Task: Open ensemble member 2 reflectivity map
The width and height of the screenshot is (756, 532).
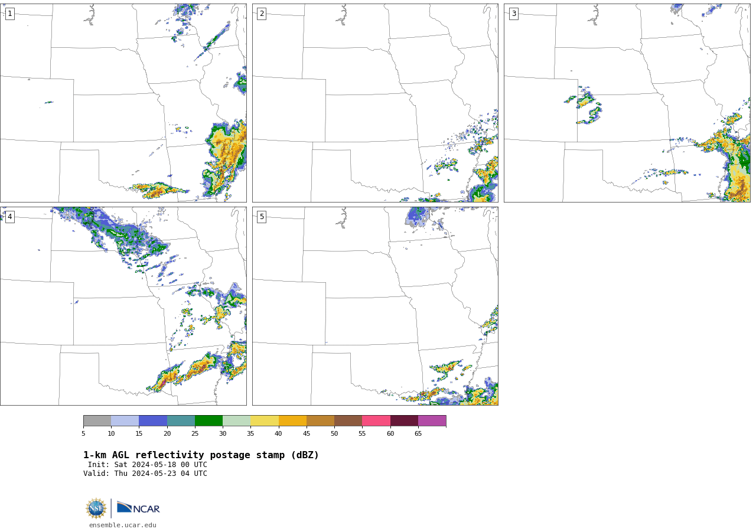Action: tap(375, 103)
